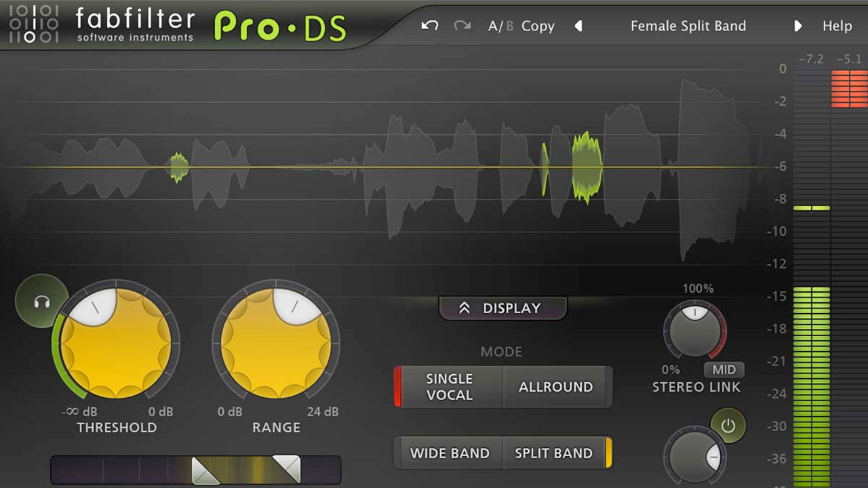Click the -5.1 reduction peak reading
This screenshot has height=488, width=868.
coord(849,60)
